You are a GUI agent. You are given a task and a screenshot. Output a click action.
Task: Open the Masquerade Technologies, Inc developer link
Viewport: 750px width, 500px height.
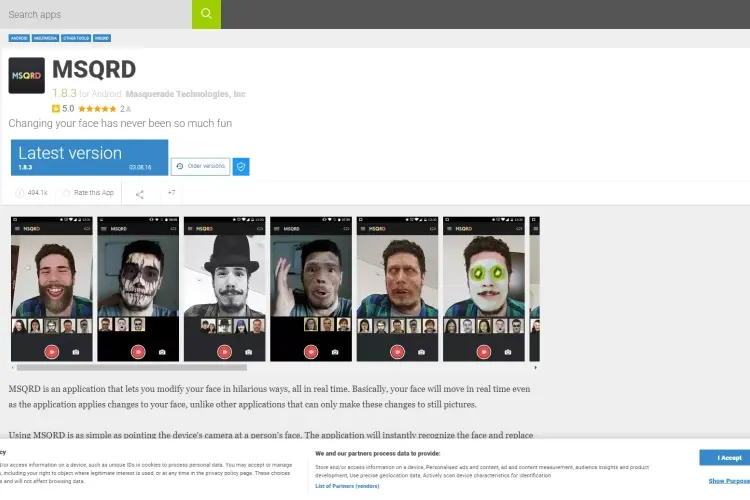[x=186, y=94]
